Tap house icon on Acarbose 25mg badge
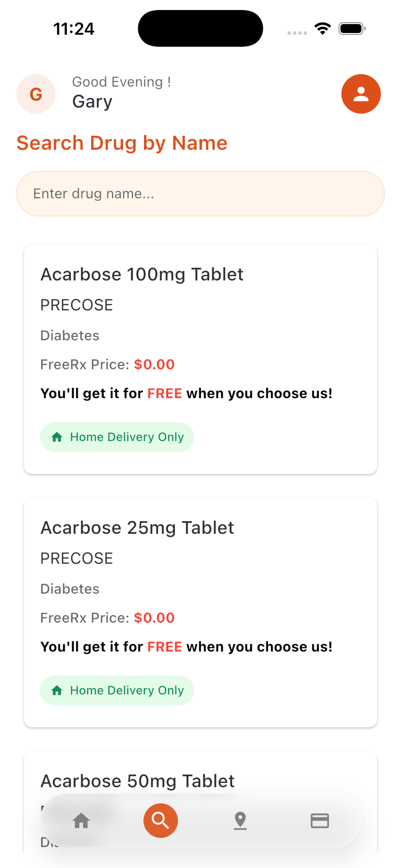401x868 pixels. [57, 690]
